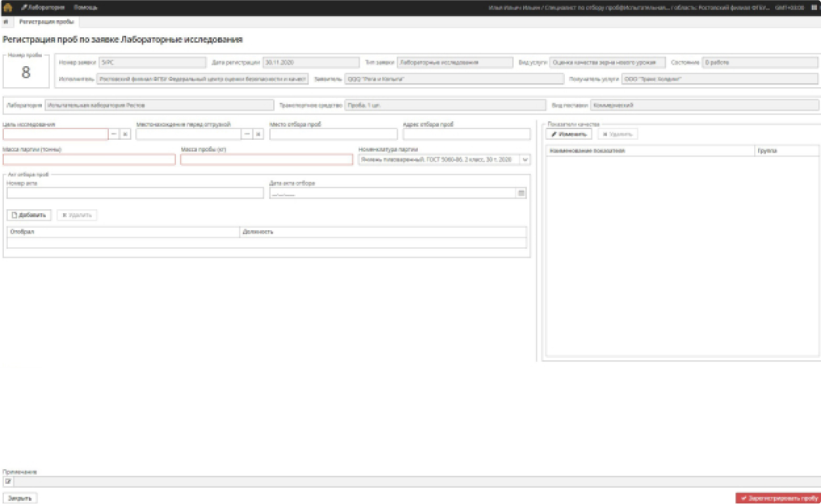Click the Добавить button
The width and height of the screenshot is (821, 504).
[29, 215]
